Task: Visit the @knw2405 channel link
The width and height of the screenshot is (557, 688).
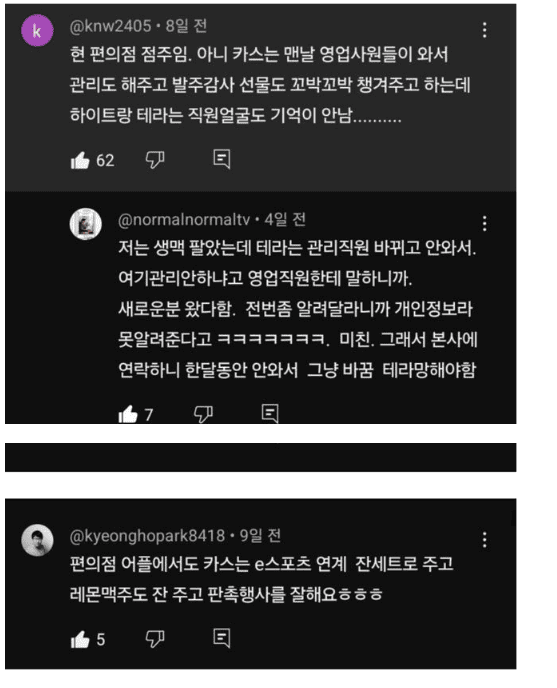Action: point(110,26)
